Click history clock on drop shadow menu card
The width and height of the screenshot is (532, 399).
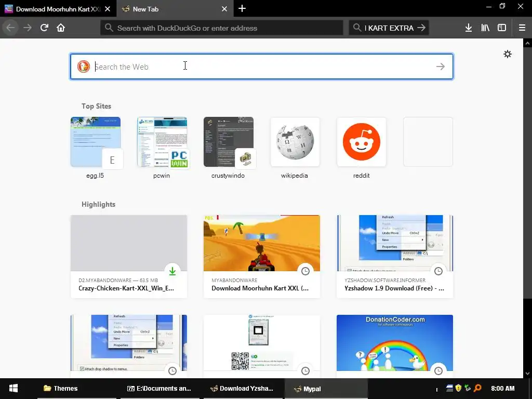tap(172, 371)
